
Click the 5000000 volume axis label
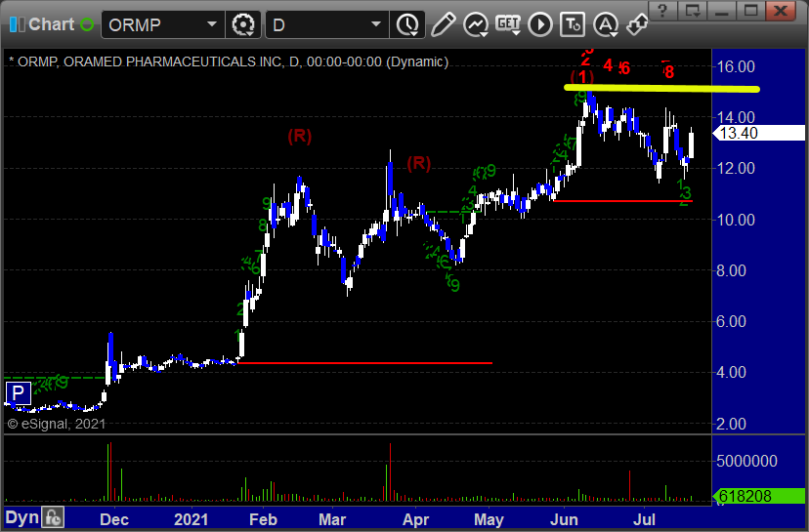pyautogui.click(x=747, y=461)
